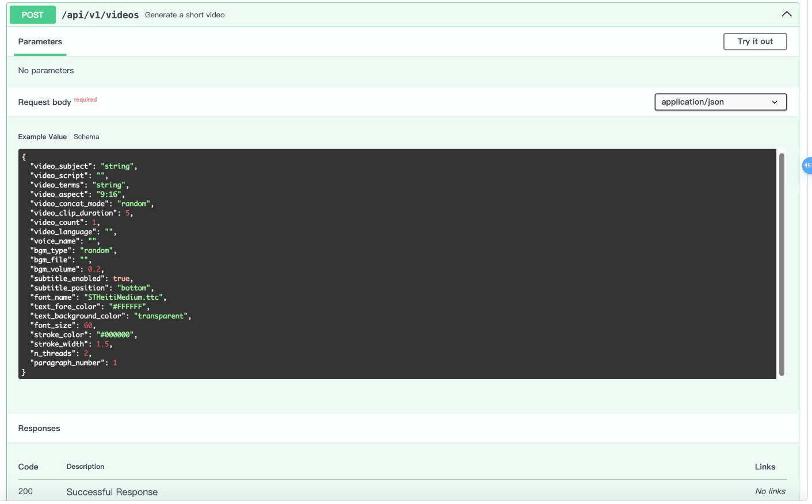
Task: Open the application/json content type dropdown
Action: [x=720, y=102]
